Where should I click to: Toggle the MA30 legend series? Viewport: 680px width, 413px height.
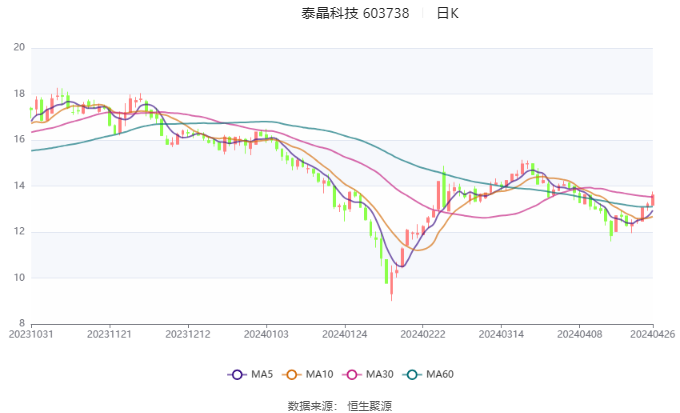click(x=368, y=374)
